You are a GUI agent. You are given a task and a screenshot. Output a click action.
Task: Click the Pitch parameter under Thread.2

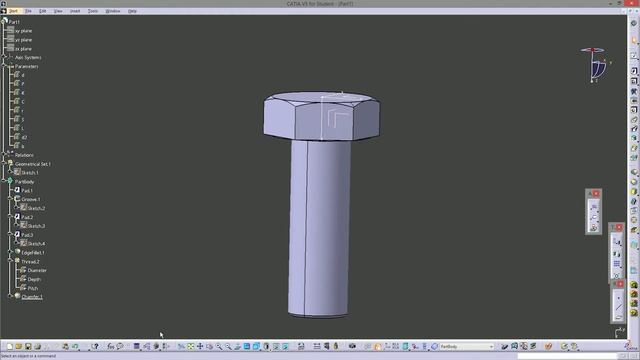(33, 289)
